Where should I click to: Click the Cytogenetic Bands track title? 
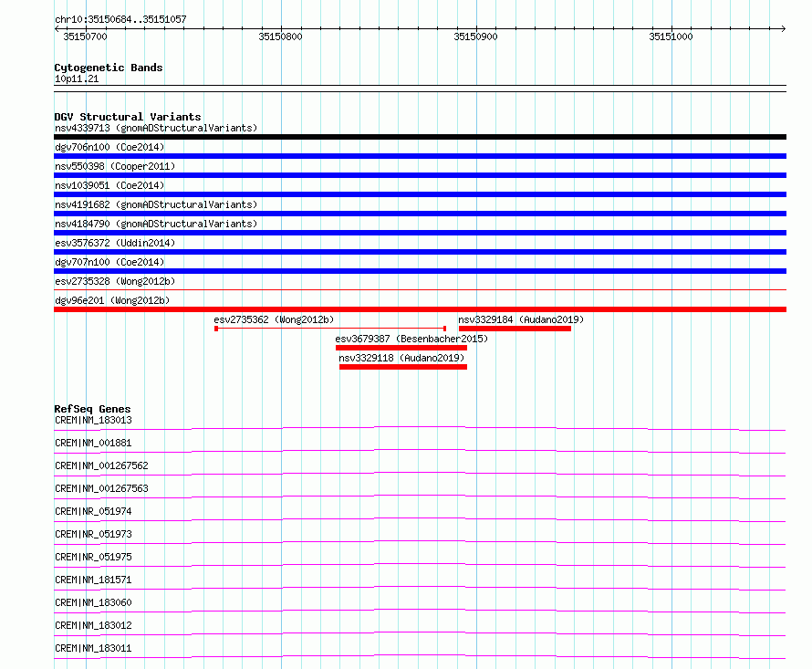(x=109, y=68)
